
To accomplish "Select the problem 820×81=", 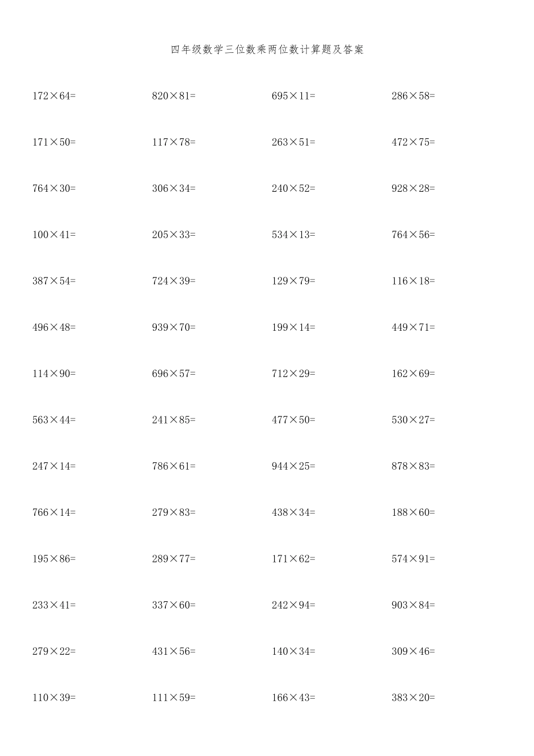I will click(174, 96).
